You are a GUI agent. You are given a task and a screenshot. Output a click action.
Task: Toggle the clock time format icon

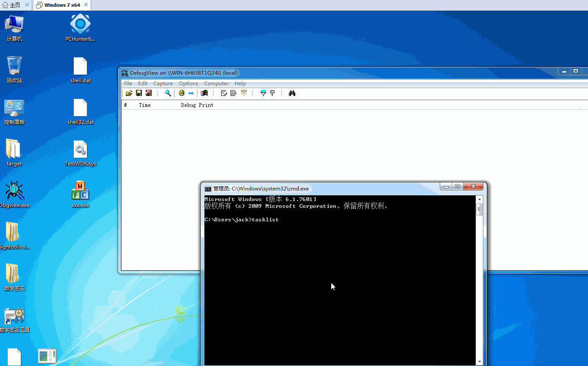[x=244, y=93]
